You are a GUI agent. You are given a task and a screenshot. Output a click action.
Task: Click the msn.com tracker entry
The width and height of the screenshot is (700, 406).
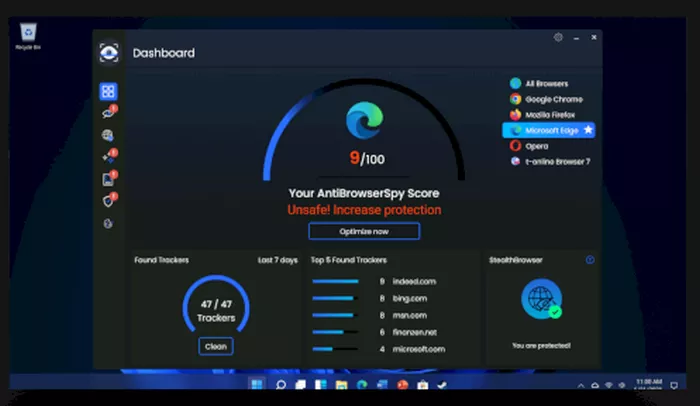tap(409, 315)
